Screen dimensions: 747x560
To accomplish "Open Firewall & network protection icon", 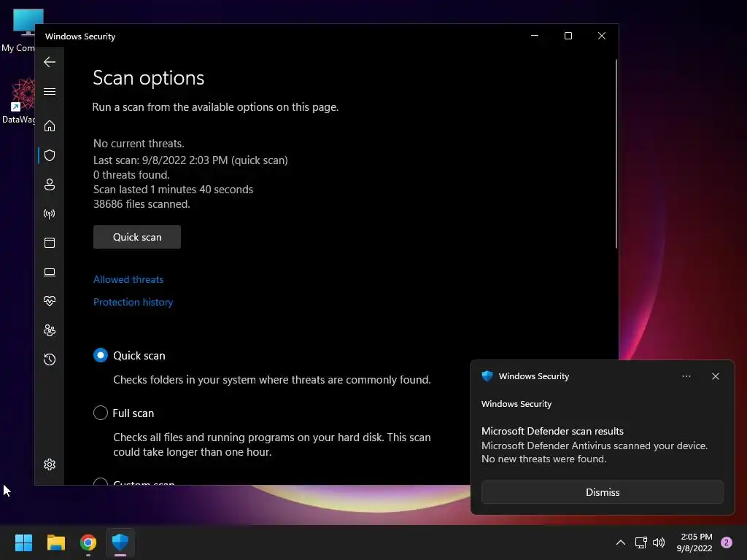I will coord(50,214).
